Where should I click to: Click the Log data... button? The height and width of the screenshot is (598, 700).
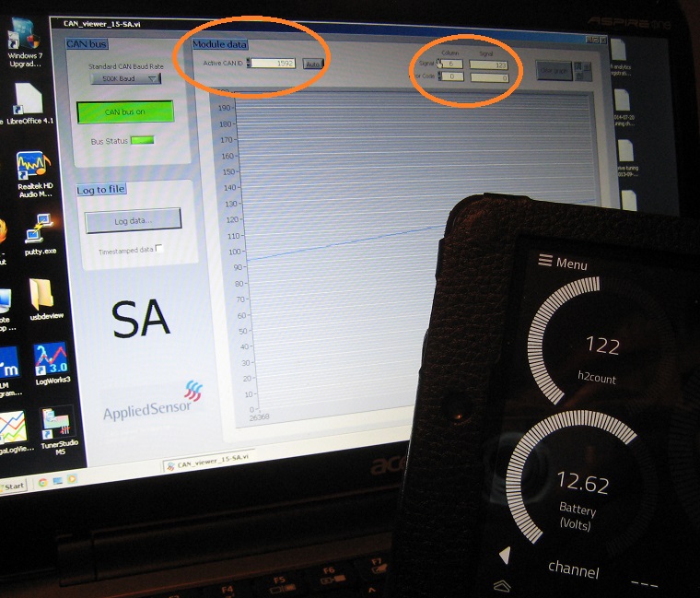(x=133, y=220)
